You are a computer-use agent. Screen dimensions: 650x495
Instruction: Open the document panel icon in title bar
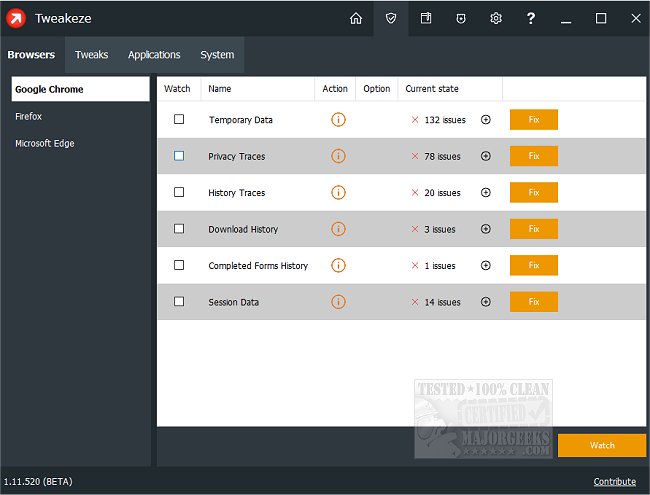coord(426,18)
